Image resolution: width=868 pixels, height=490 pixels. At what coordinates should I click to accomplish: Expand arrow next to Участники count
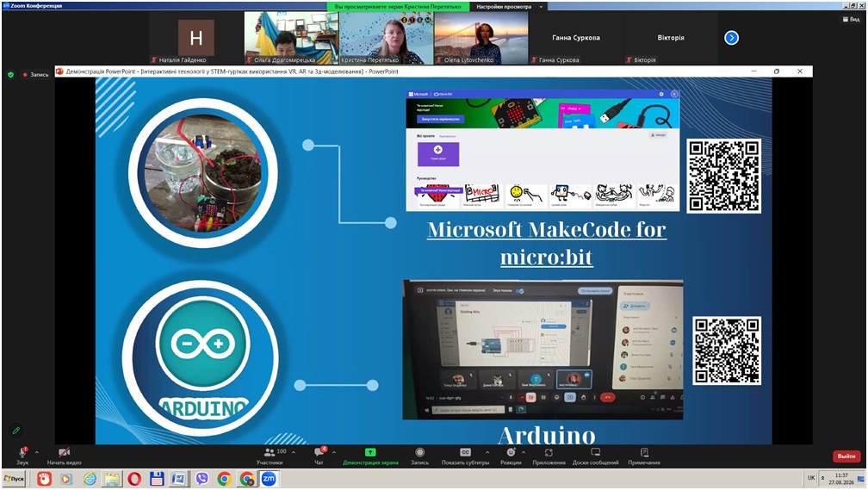pyautogui.click(x=294, y=452)
